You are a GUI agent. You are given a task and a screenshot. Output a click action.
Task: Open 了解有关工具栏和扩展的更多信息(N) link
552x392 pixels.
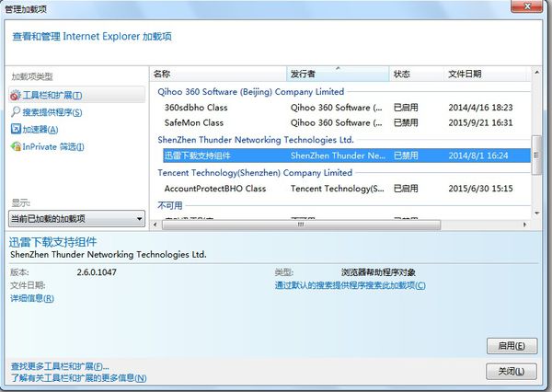pyautogui.click(x=78, y=378)
